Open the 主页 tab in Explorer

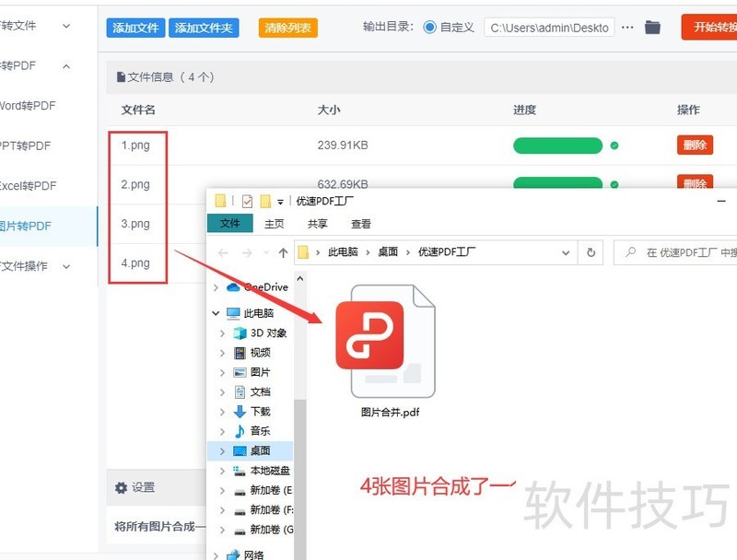(x=274, y=224)
